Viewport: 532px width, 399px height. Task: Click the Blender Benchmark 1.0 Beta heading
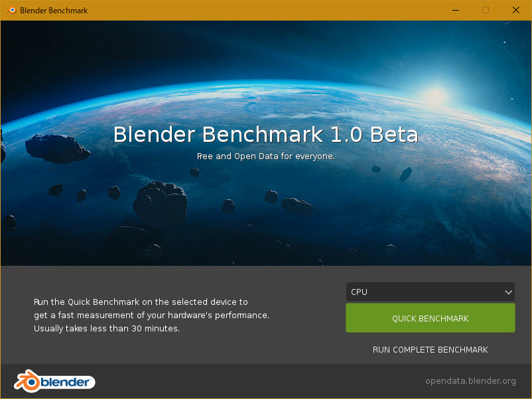[265, 135]
